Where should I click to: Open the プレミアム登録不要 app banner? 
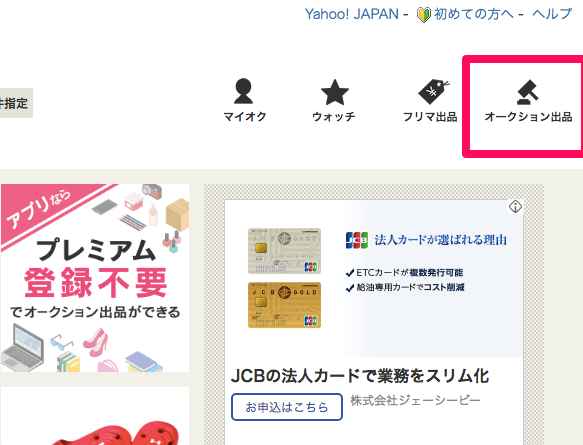click(x=95, y=278)
